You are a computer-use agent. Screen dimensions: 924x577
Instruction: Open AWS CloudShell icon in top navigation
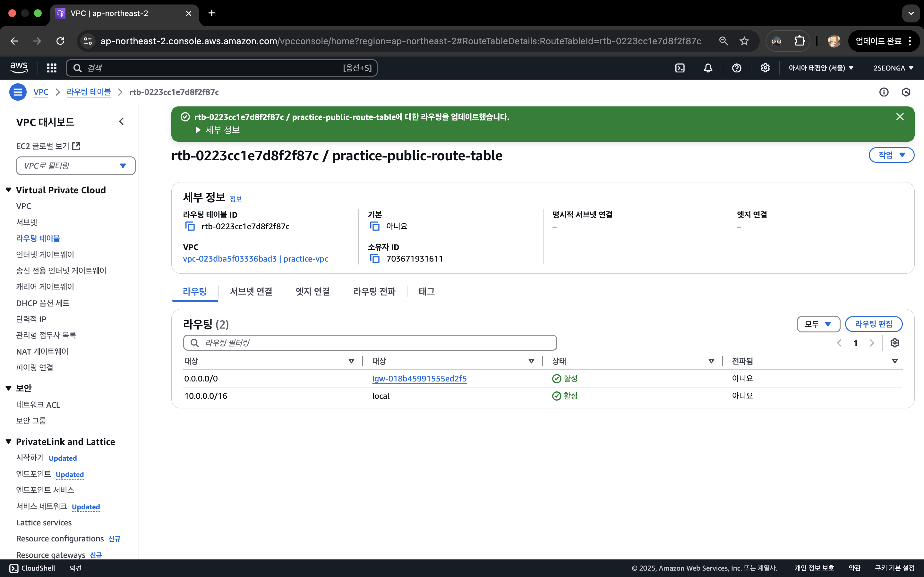680,68
